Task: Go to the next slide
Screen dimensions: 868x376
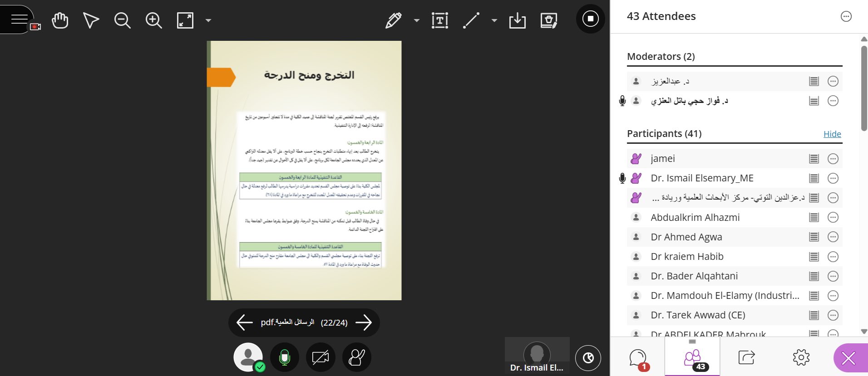Action: click(x=364, y=322)
